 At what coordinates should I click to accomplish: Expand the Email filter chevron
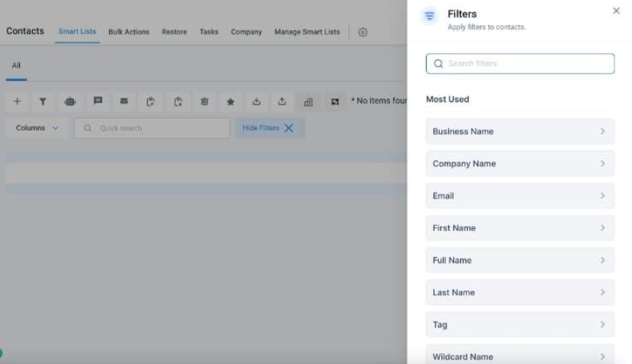[602, 196]
